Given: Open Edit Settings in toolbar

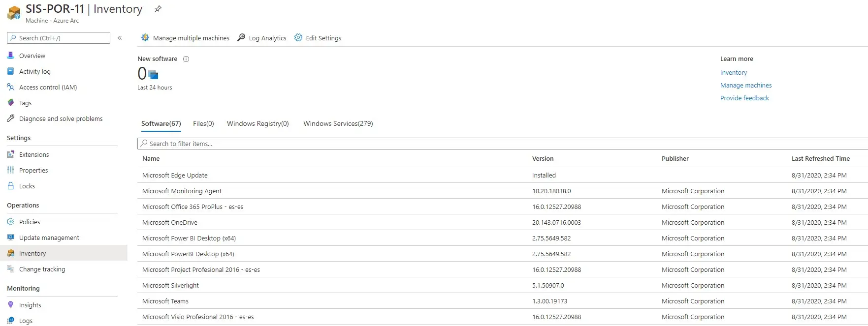Looking at the screenshot, I should point(318,38).
